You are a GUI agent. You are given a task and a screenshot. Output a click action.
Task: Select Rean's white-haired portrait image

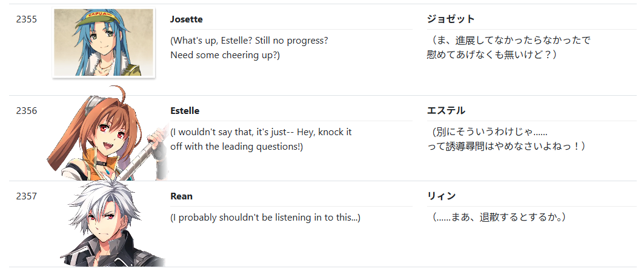[x=112, y=224]
